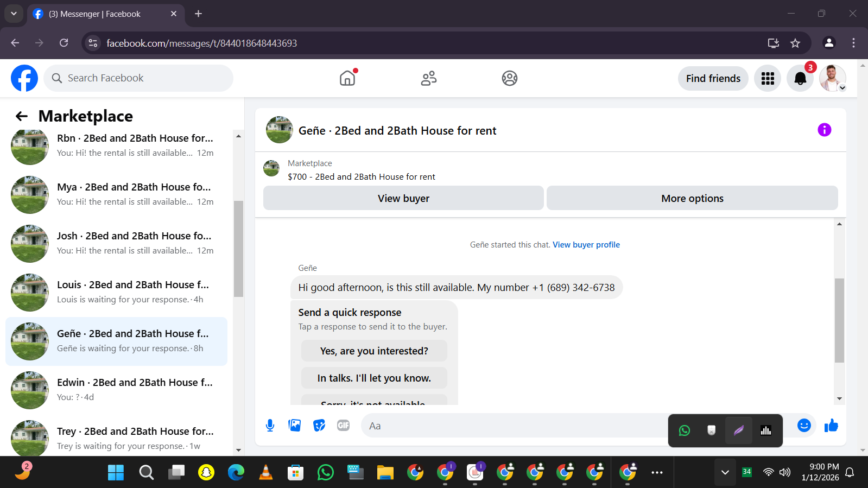Navigate back in browser
This screenshot has width=868, height=488.
[x=15, y=43]
